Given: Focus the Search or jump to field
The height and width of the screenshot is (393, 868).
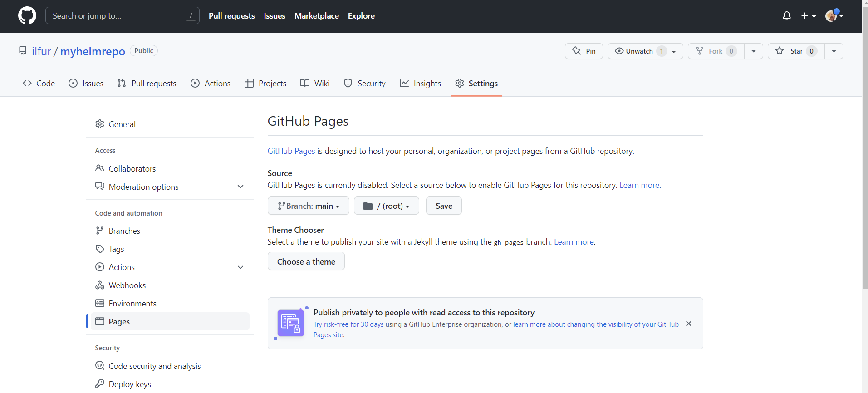Looking at the screenshot, I should [123, 16].
